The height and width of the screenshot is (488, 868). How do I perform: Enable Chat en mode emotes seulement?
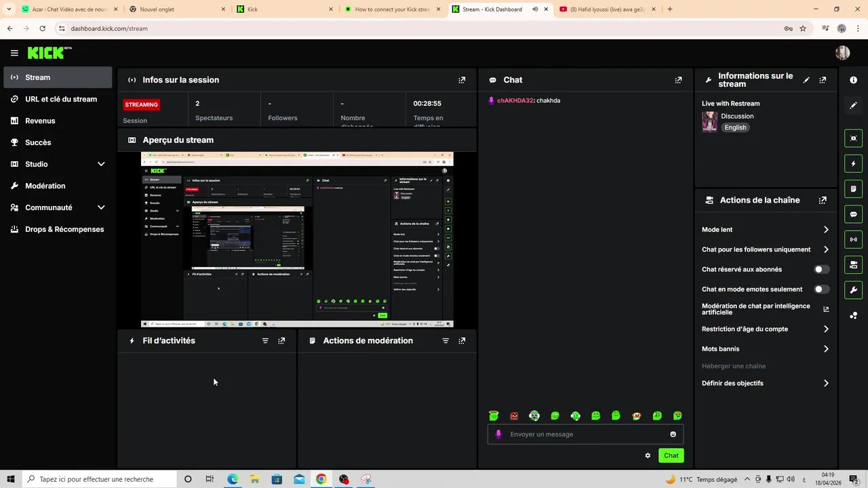[x=821, y=289]
